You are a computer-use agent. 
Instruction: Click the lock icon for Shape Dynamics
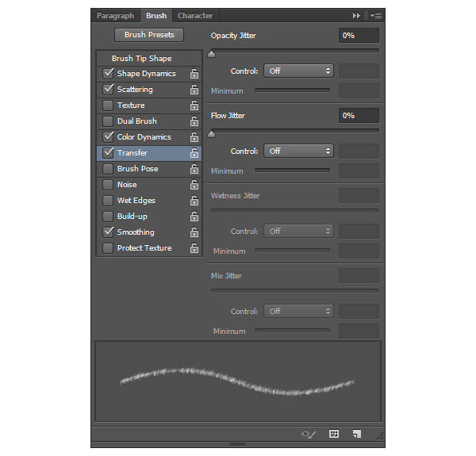pyautogui.click(x=194, y=74)
